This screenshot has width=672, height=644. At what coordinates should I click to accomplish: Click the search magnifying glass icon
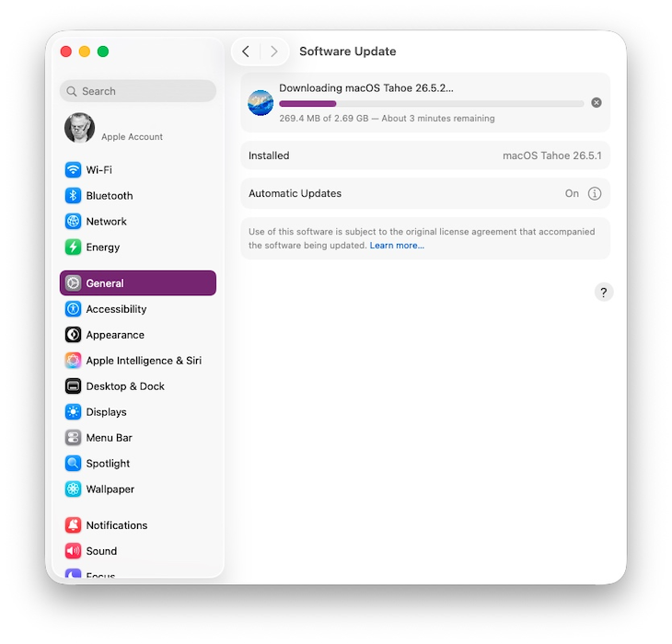pyautogui.click(x=72, y=91)
